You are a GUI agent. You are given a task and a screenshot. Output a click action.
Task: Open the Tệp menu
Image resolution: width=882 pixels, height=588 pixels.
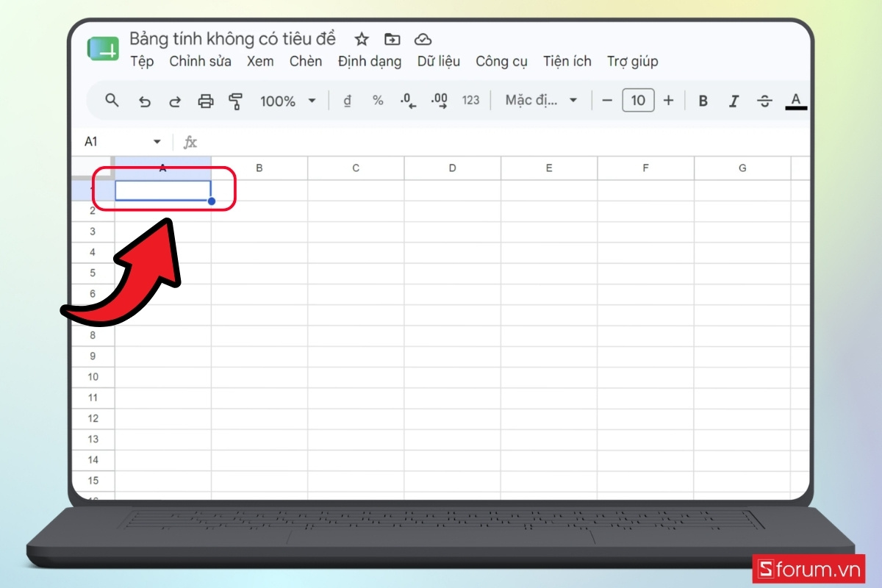coord(142,61)
